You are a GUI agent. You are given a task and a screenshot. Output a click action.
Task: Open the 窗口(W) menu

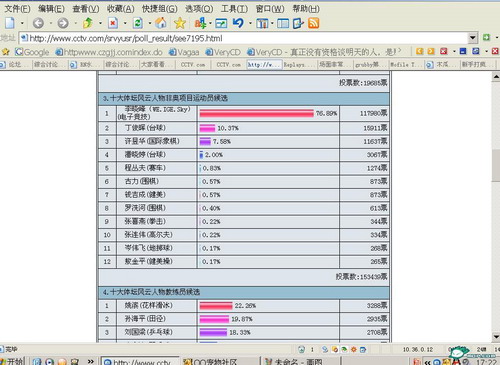[270, 8]
